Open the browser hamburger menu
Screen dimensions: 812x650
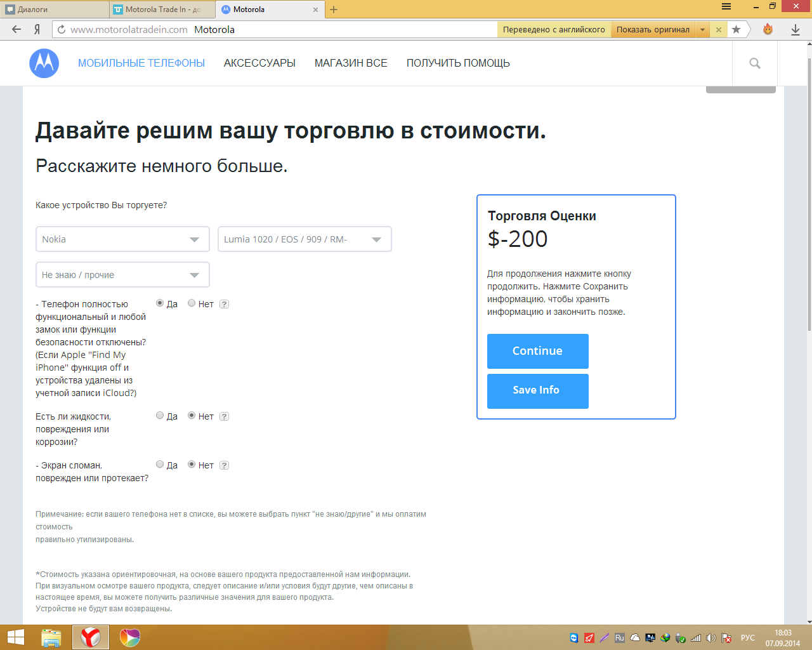point(726,6)
